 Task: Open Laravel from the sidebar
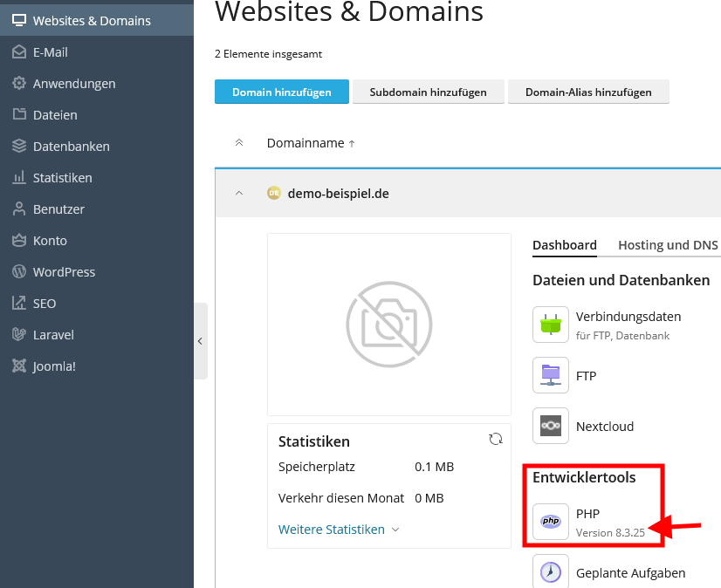tap(52, 334)
